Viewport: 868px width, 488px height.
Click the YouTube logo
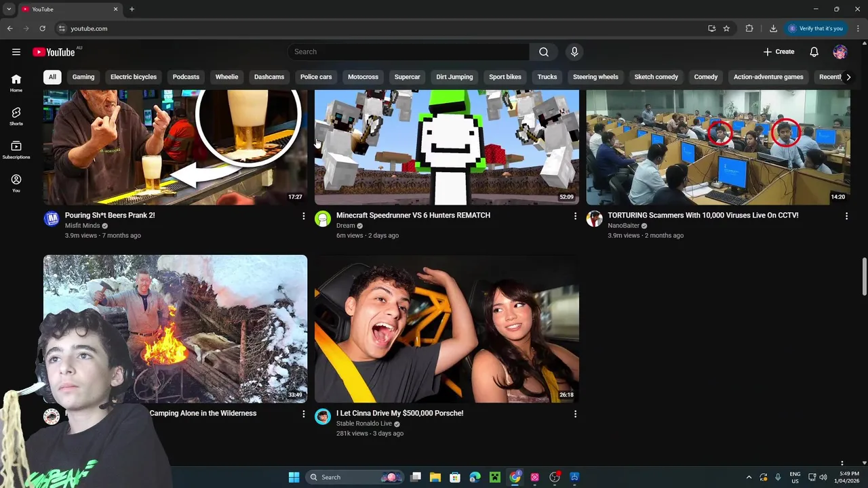[54, 52]
